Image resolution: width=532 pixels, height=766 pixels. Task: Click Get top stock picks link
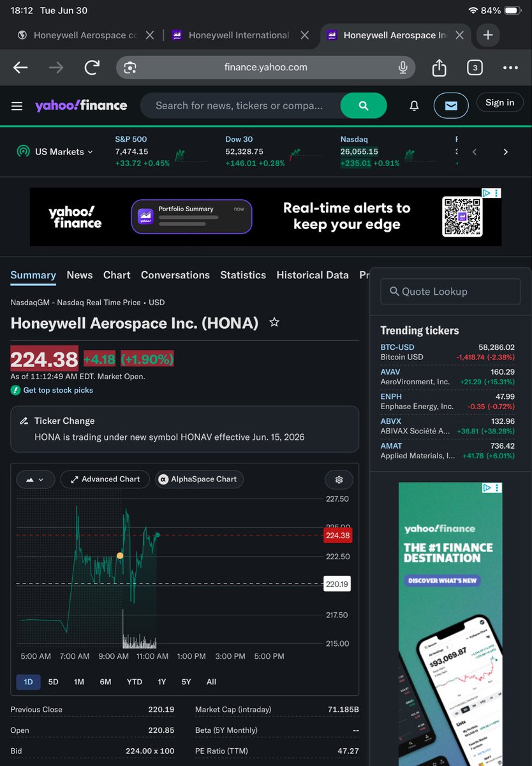pyautogui.click(x=58, y=390)
